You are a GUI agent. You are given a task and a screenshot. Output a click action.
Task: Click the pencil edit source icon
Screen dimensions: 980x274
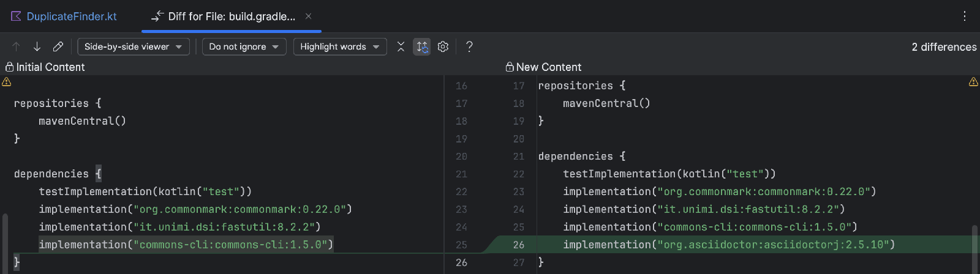tap(58, 46)
